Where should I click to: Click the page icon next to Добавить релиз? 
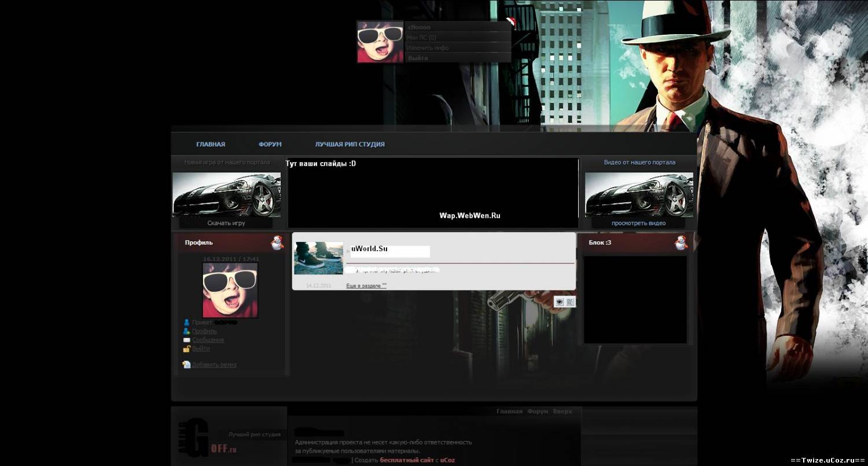click(186, 365)
